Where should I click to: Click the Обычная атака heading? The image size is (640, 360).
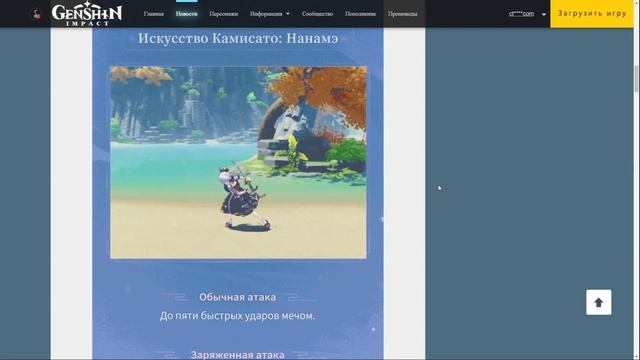pos(238,297)
